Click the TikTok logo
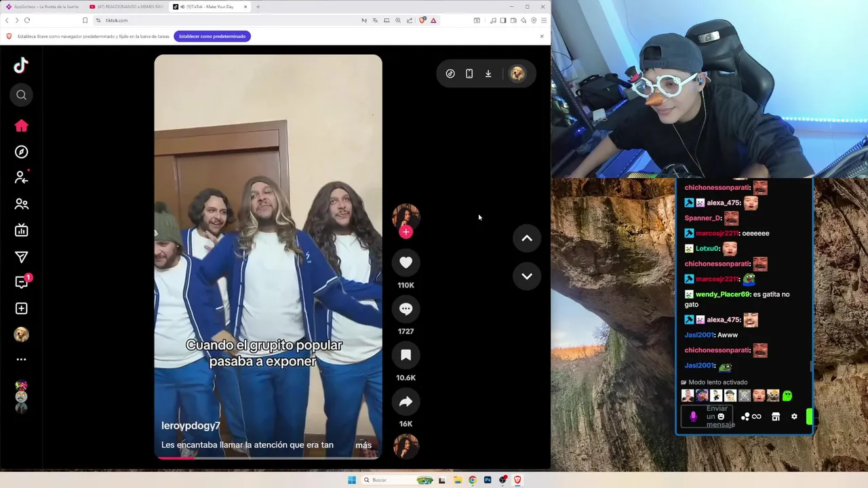The height and width of the screenshot is (488, 868). pos(21,65)
